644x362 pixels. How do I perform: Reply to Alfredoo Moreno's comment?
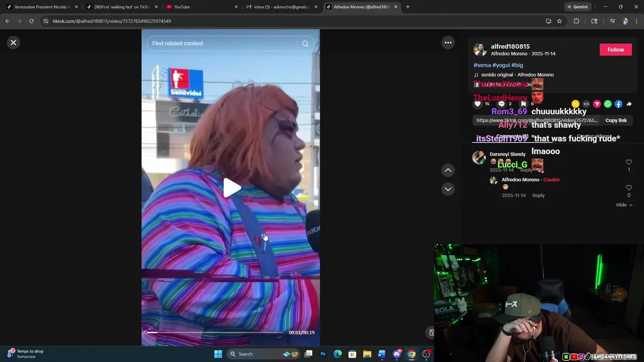click(x=538, y=196)
